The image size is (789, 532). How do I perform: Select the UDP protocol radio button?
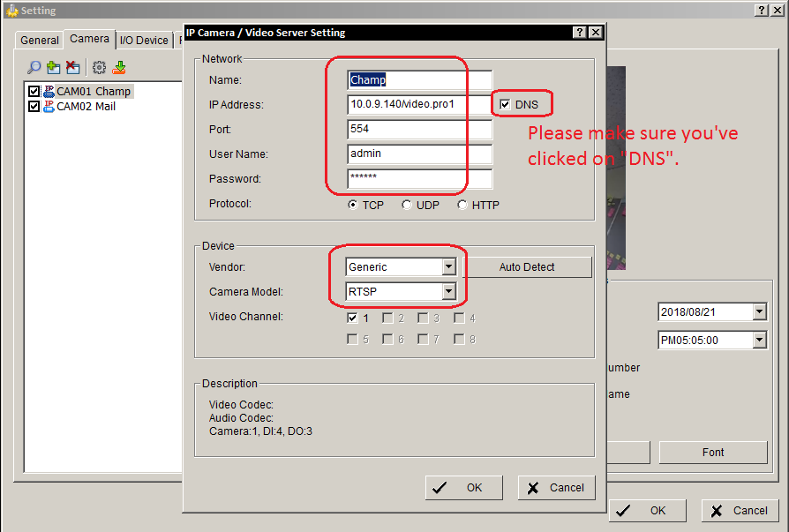[x=407, y=205]
